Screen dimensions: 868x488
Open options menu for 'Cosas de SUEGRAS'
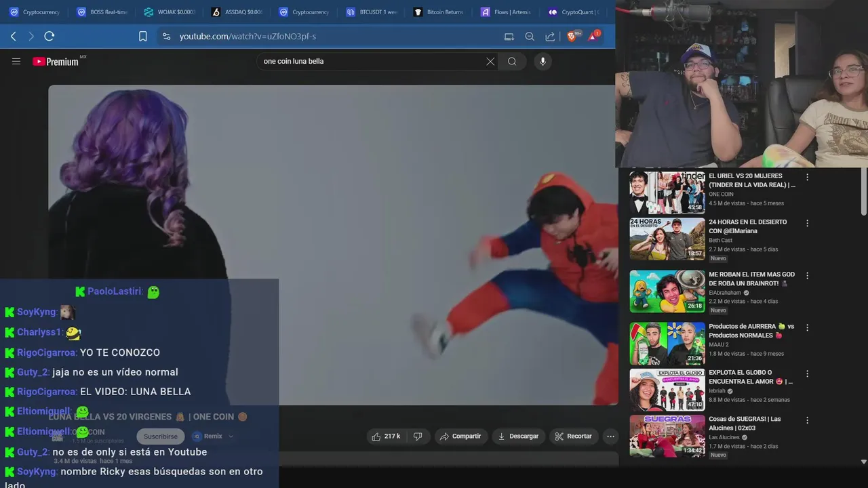pyautogui.click(x=807, y=420)
